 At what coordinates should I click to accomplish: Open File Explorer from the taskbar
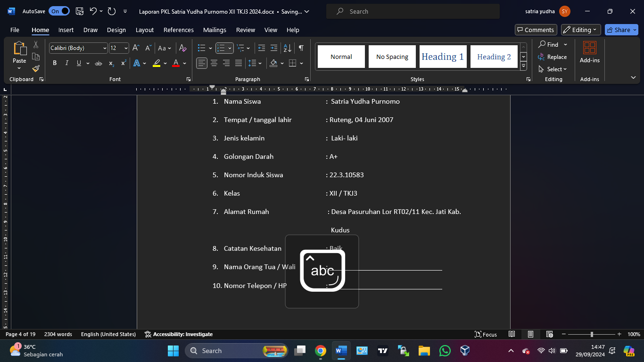click(x=424, y=351)
